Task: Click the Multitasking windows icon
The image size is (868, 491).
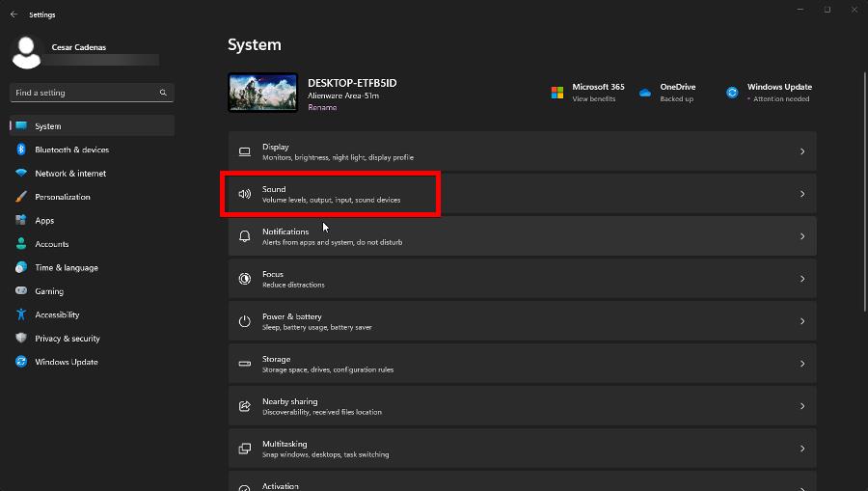Action: point(245,449)
